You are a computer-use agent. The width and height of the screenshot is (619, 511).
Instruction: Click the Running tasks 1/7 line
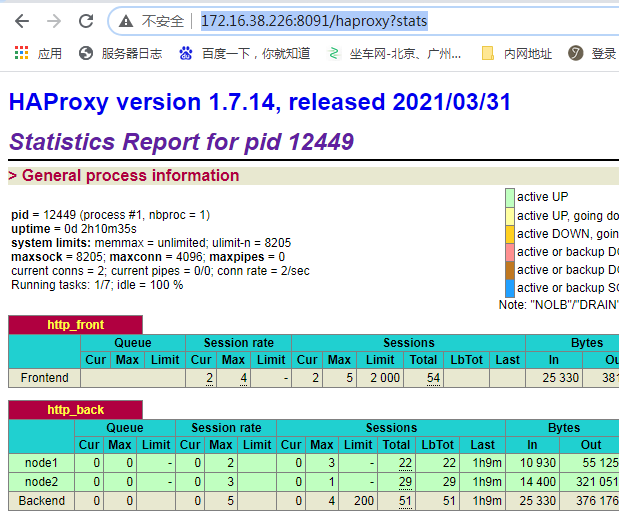click(97, 285)
